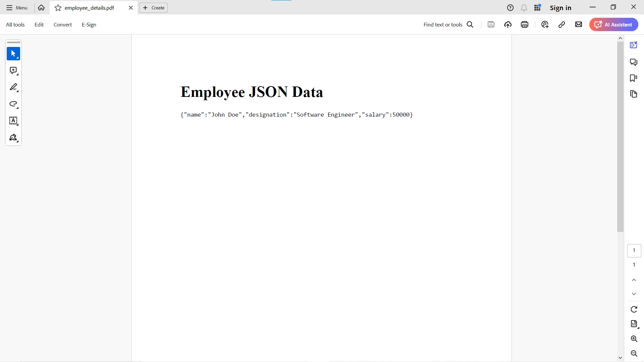The height and width of the screenshot is (362, 644).
Task: Click the Save file button
Action: tap(490, 24)
